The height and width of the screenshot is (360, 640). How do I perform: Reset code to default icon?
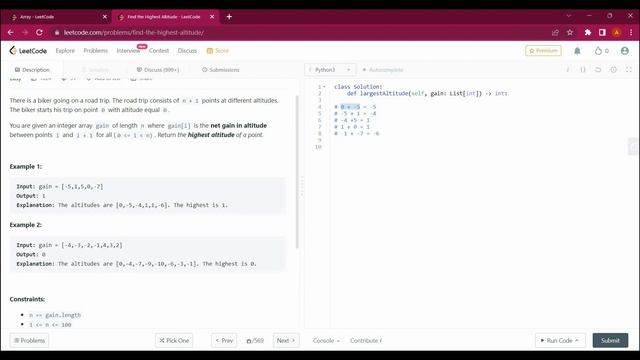point(598,70)
